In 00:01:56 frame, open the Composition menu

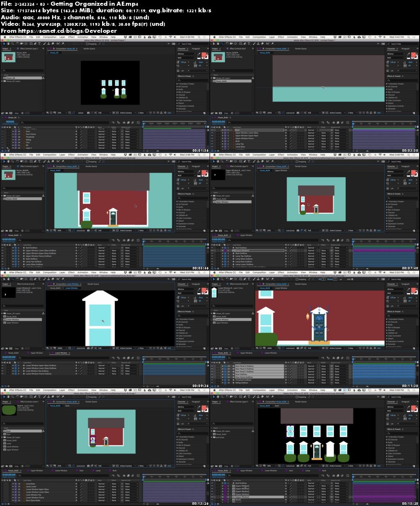point(50,37)
